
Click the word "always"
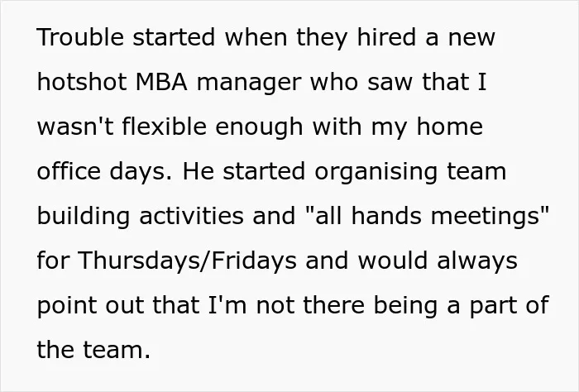click(x=477, y=262)
